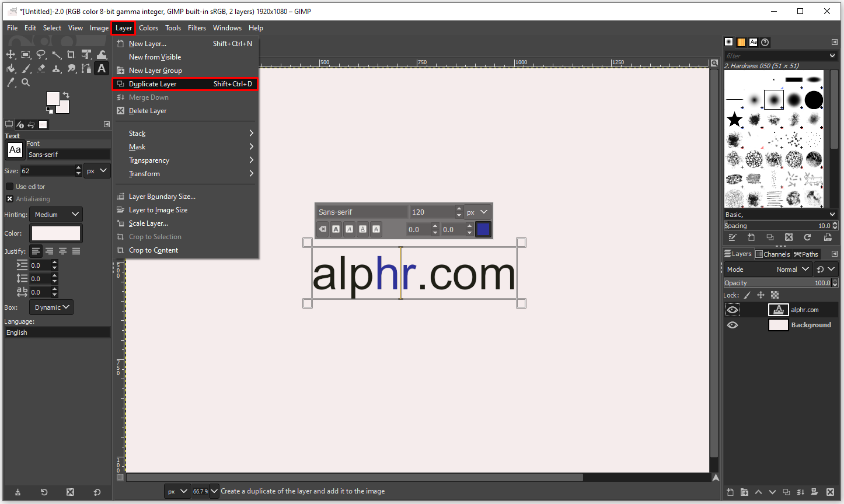Select the Rectangle Select tool
The height and width of the screenshot is (504, 844).
click(x=26, y=54)
